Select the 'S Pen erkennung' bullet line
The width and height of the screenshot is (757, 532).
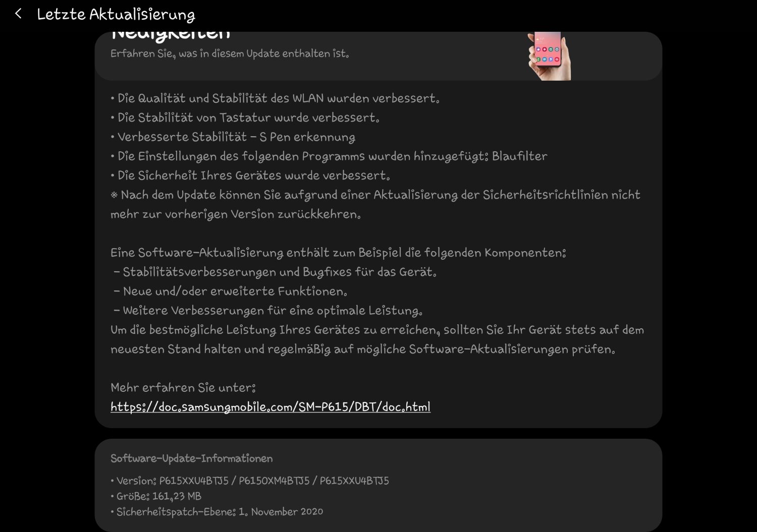(x=233, y=137)
